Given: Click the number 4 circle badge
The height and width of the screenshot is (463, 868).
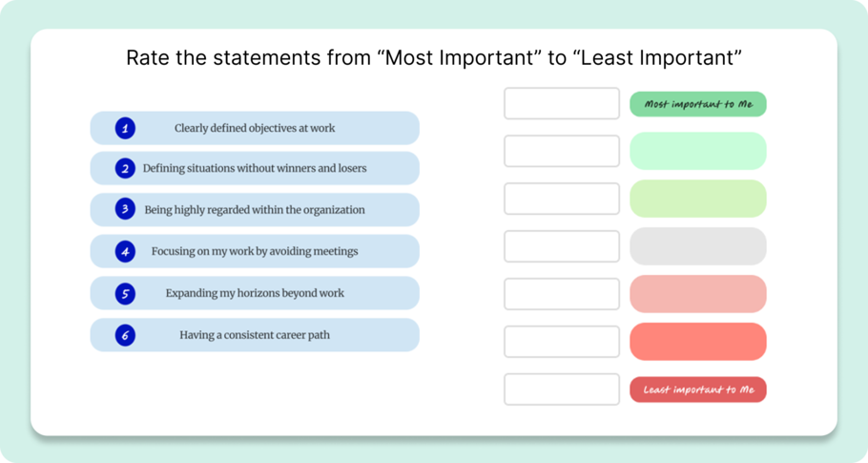Looking at the screenshot, I should click(125, 252).
